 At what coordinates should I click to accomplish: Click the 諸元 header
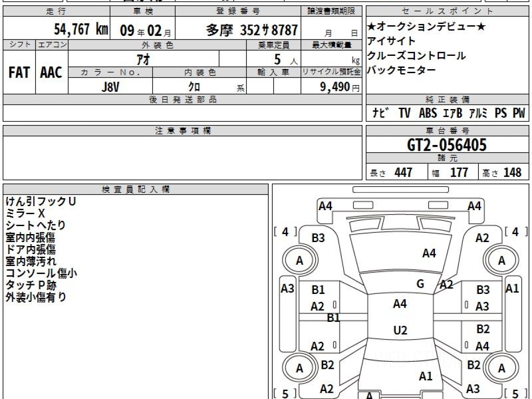pos(447,158)
